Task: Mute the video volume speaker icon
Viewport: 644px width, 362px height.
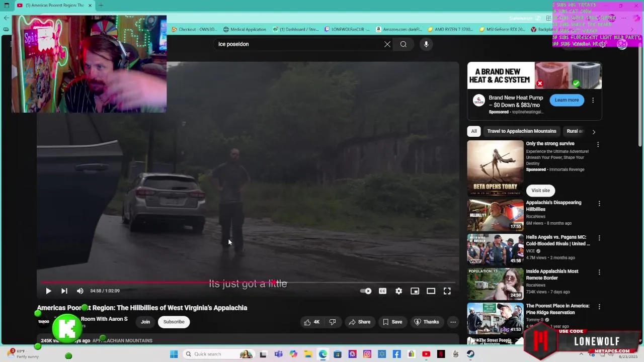Action: tap(80, 291)
